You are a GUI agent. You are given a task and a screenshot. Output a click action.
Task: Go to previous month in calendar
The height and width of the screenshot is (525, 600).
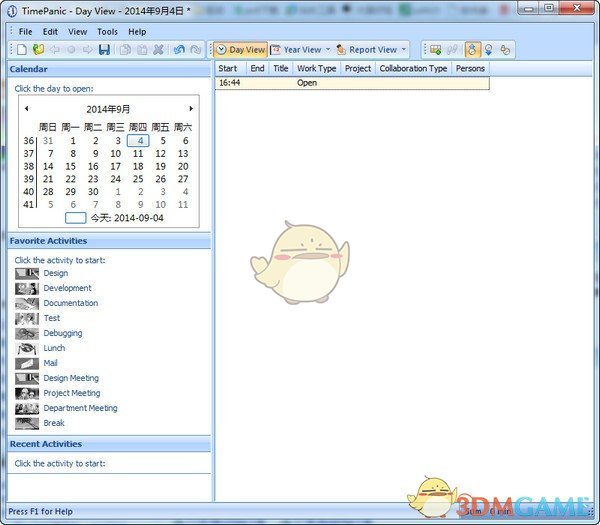coord(26,108)
